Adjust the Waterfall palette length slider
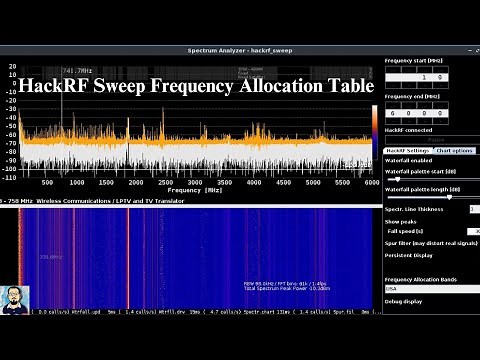The width and height of the screenshot is (480, 360). (433, 197)
